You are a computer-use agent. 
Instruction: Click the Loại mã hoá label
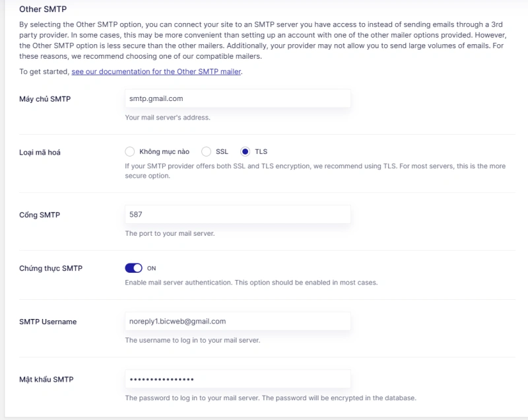pyautogui.click(x=40, y=153)
